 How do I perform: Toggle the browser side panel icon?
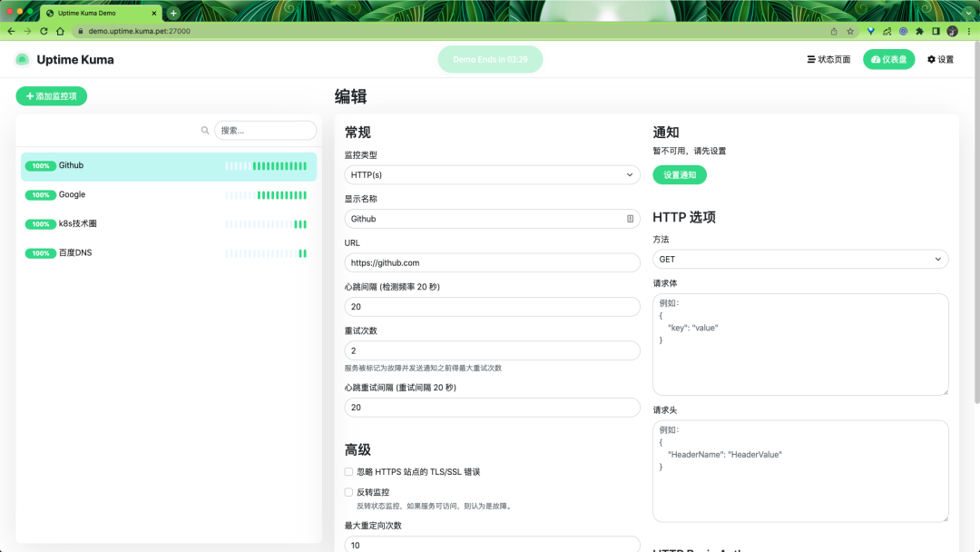click(x=936, y=31)
